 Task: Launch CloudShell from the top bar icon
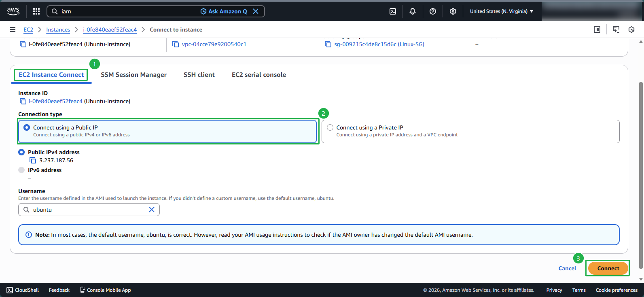click(393, 11)
